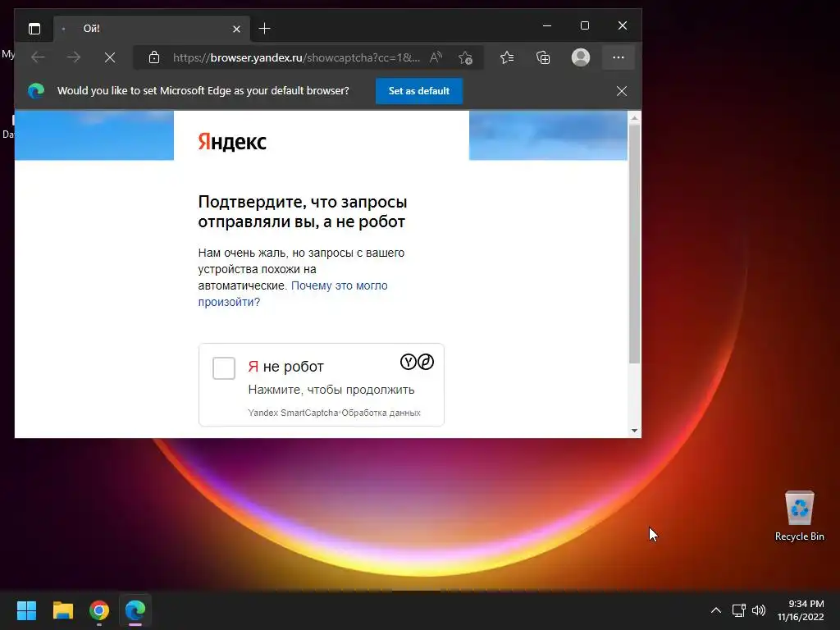Screen dimensions: 840x630
Task: Focus the address bar URL field
Action: click(x=296, y=57)
